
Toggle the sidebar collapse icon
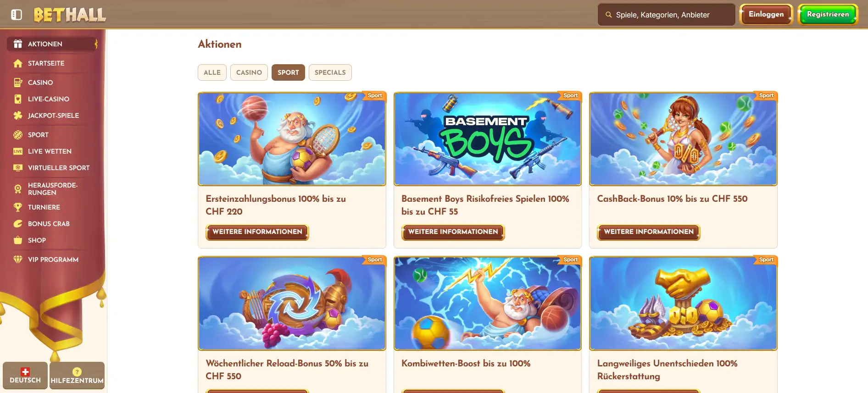(17, 15)
